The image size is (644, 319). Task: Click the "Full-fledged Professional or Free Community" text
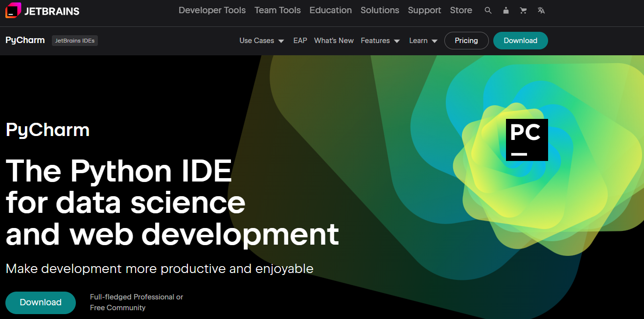(x=137, y=302)
